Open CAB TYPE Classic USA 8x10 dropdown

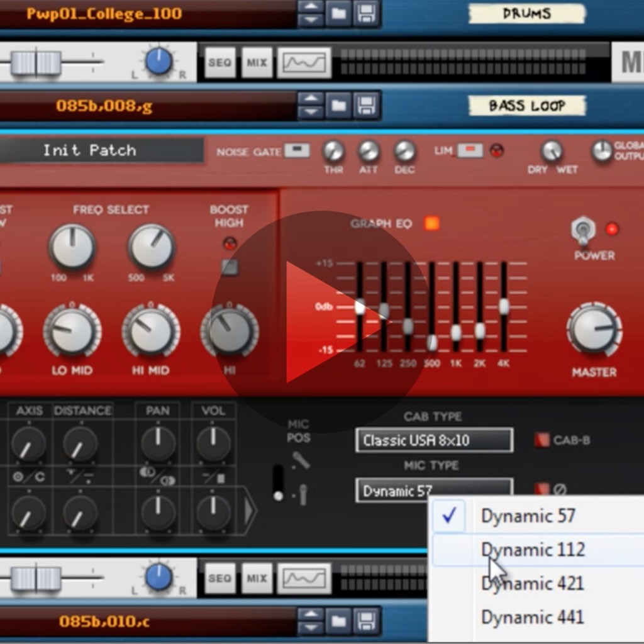434,440
